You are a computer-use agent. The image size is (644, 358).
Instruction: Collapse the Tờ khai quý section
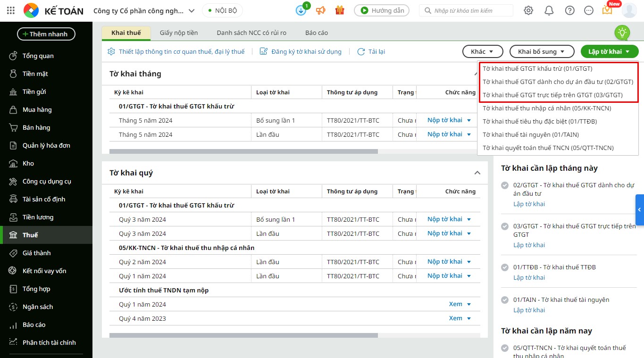pos(477,173)
